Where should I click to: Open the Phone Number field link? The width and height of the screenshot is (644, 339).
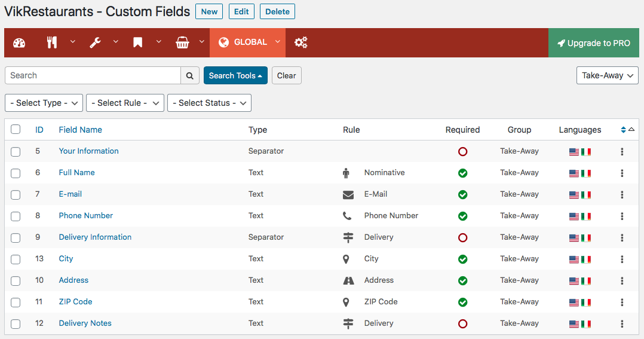(x=86, y=216)
